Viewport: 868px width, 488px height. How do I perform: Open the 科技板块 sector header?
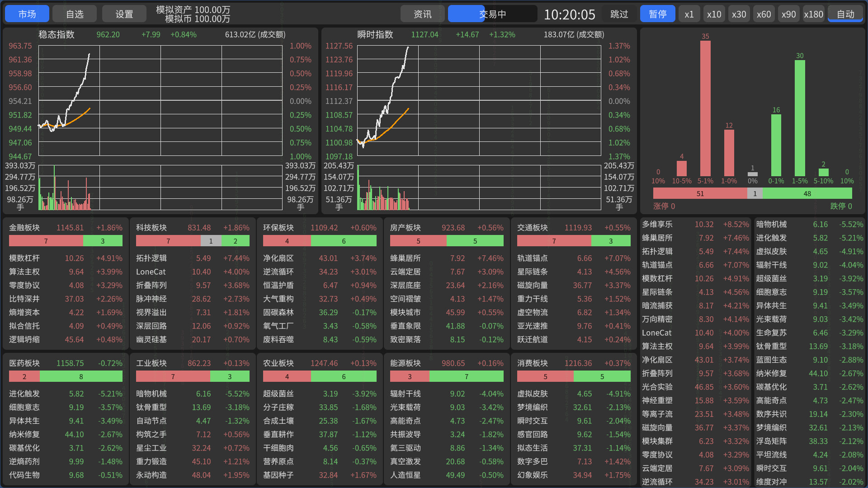[193, 228]
